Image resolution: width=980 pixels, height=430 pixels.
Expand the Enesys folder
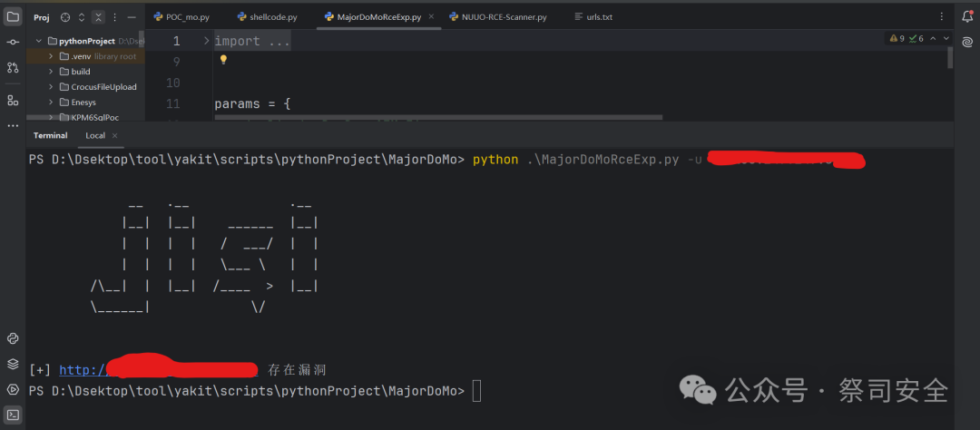(51, 103)
